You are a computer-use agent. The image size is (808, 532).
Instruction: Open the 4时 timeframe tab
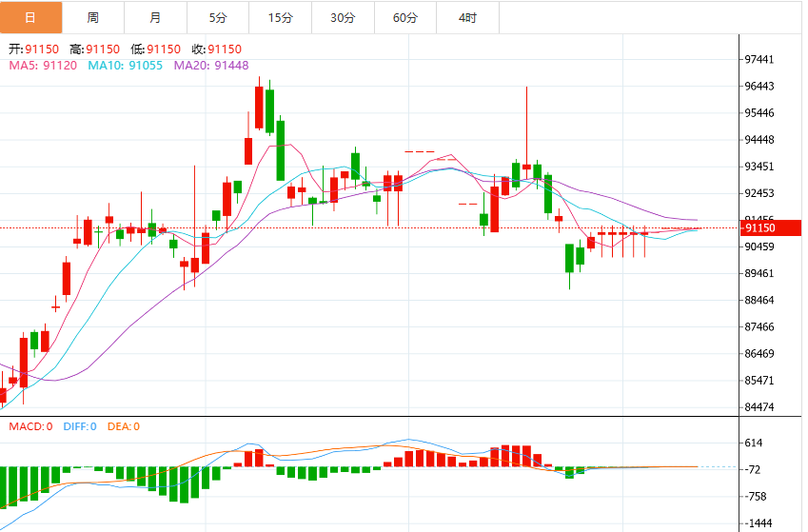click(x=467, y=17)
